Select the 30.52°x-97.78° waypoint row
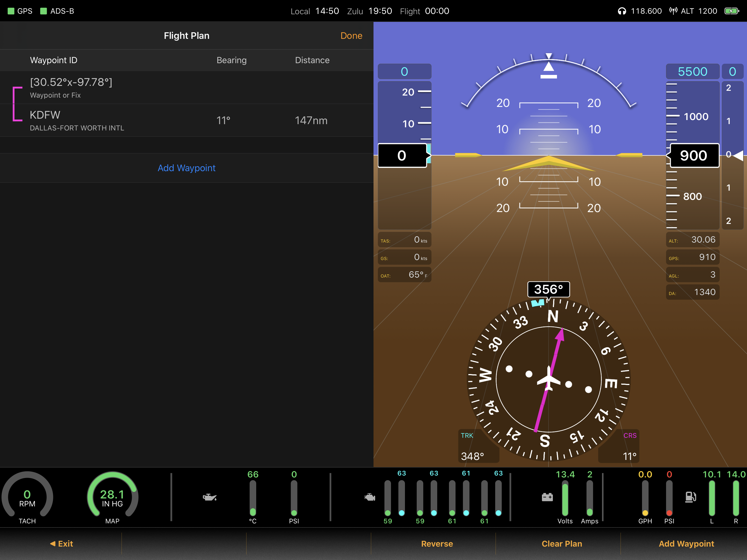The image size is (747, 560). click(x=186, y=87)
